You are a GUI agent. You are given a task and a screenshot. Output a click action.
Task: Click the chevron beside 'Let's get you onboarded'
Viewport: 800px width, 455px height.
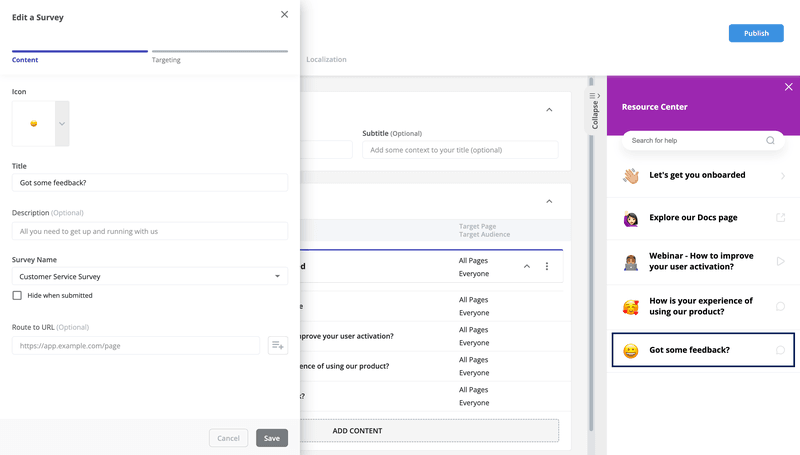pyautogui.click(x=782, y=175)
